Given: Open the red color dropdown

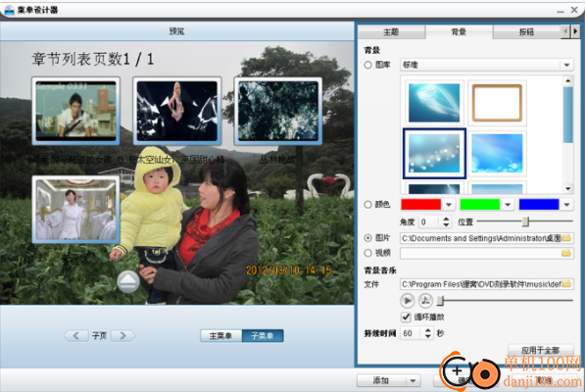Looking at the screenshot, I should (x=449, y=205).
